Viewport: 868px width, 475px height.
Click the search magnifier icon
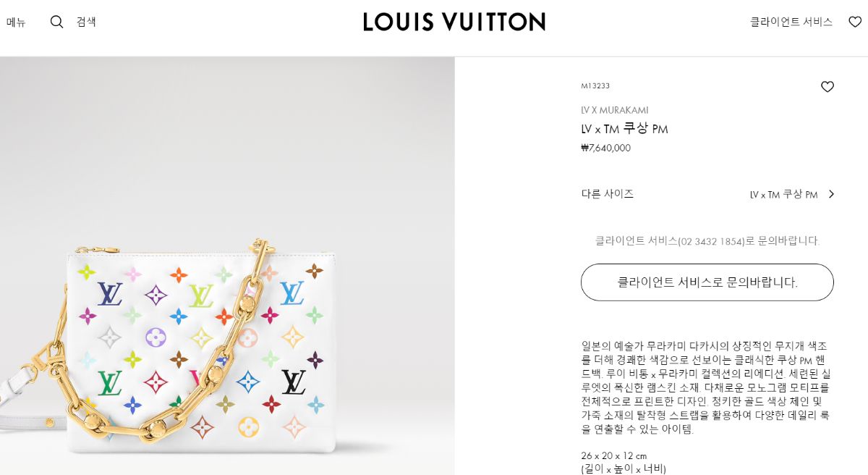56,22
